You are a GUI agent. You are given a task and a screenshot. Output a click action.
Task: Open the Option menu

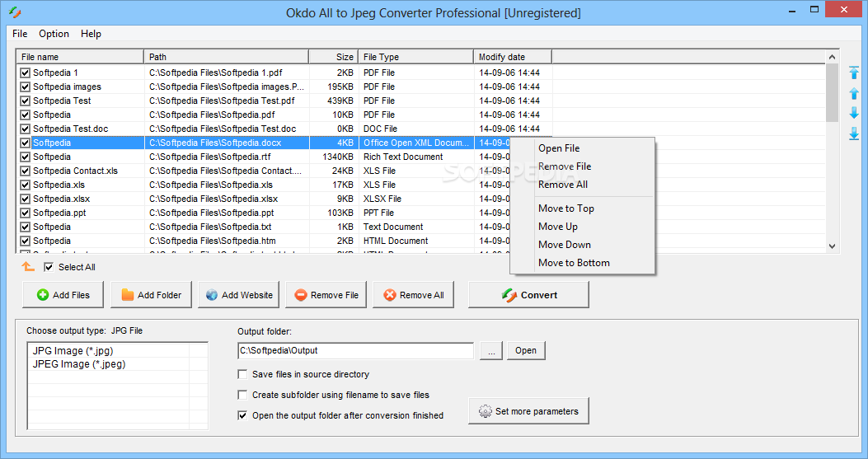tap(54, 34)
